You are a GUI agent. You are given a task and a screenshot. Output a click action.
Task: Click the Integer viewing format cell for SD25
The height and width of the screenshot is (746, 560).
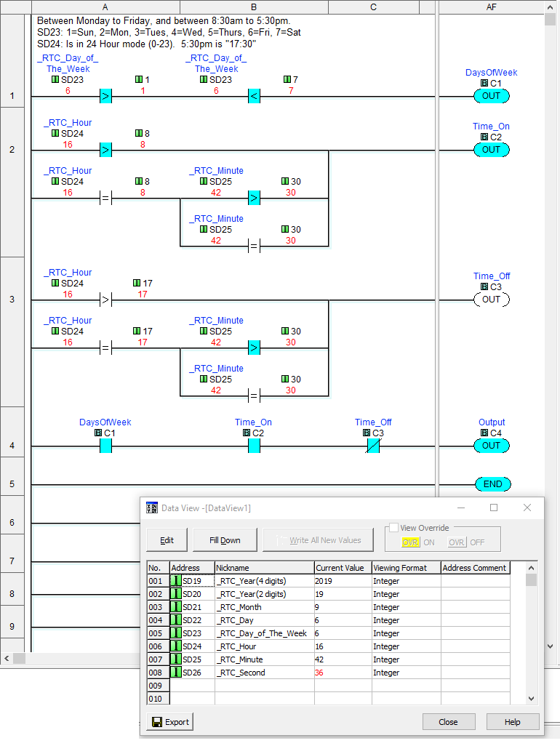[407, 659]
